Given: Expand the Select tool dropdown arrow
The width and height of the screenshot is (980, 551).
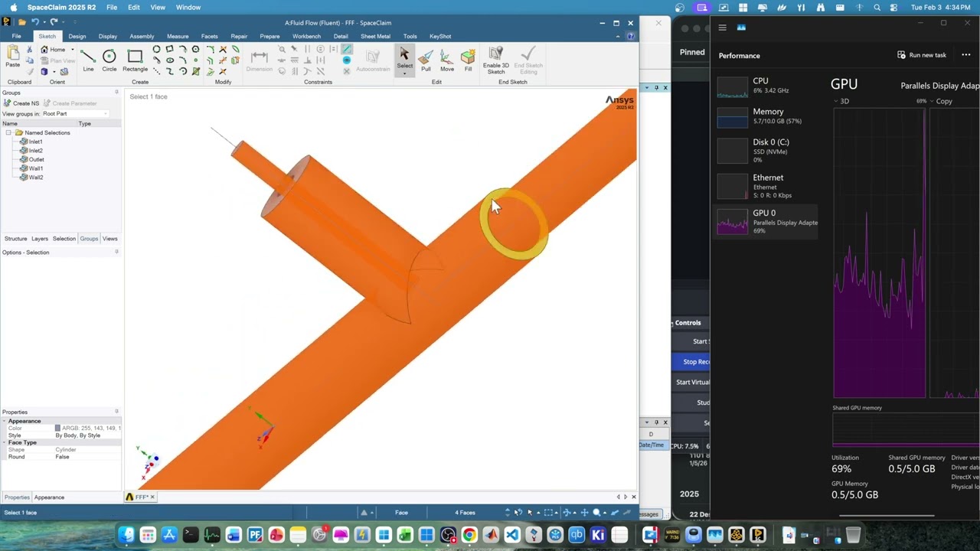Looking at the screenshot, I should point(404,73).
